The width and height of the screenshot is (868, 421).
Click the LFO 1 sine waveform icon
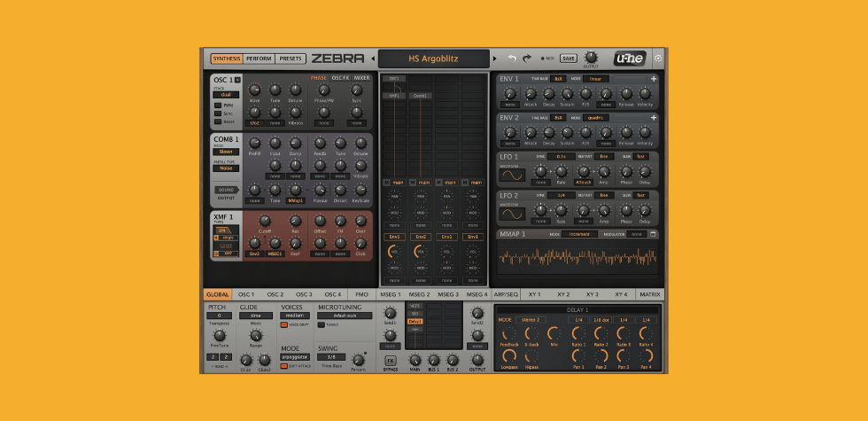click(512, 175)
